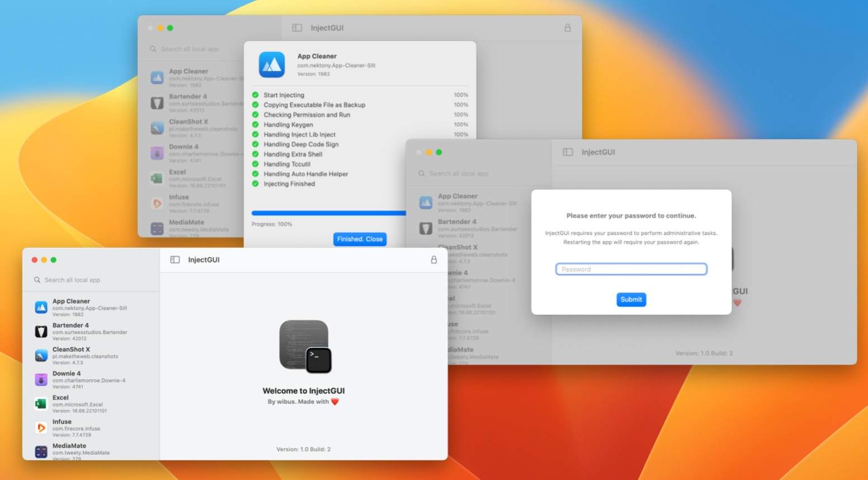
Task: Click Infuse icon in top-left window sidebar
Action: (x=157, y=204)
